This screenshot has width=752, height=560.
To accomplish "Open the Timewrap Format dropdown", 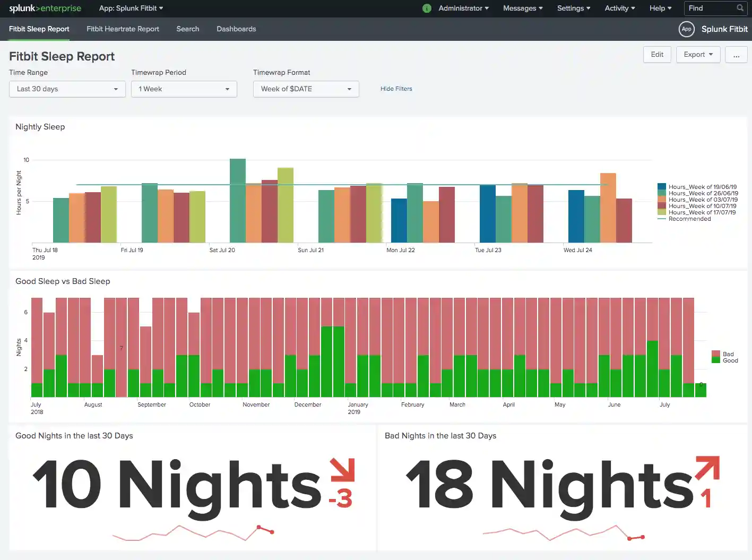I will (306, 89).
